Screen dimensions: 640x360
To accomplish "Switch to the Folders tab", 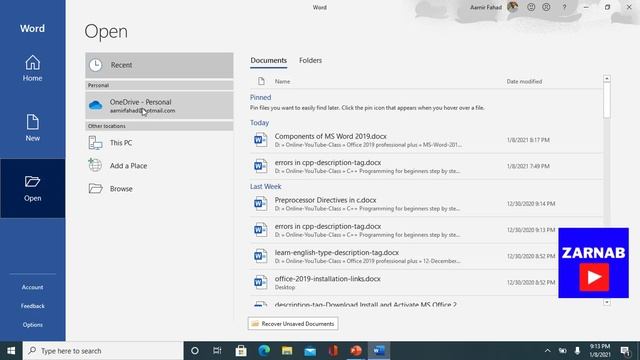I will (310, 60).
